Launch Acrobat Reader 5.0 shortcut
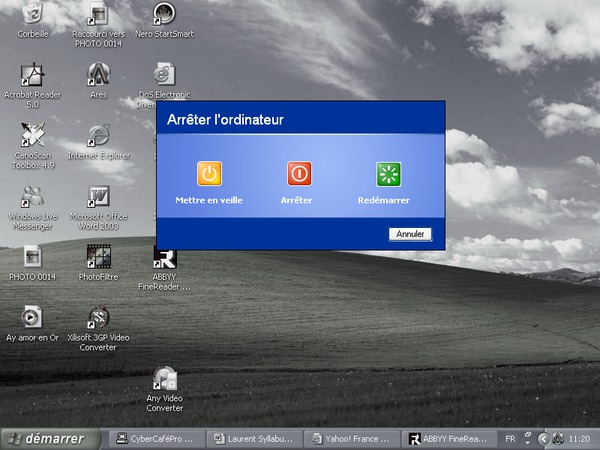Image resolution: width=600 pixels, height=450 pixels. 33,76
